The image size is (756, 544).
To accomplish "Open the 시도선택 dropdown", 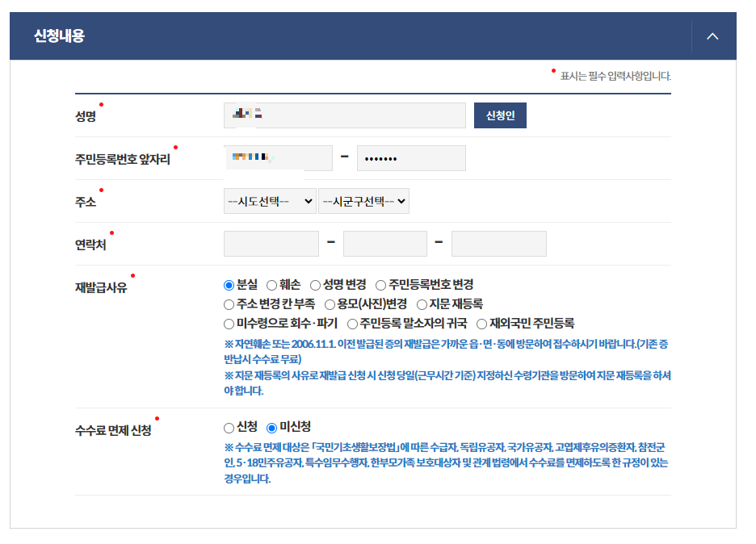I will tap(270, 201).
